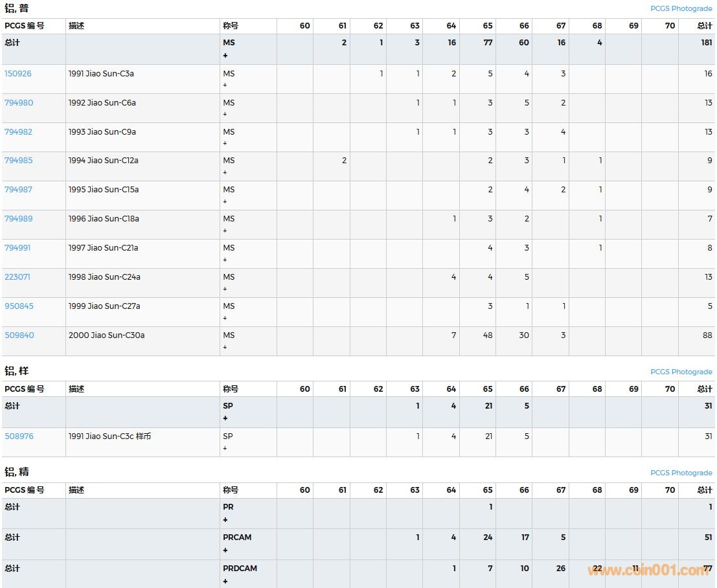Open PCGS Photograde link beside 铝, 精
Viewport: 717px width, 588px height.
tap(681, 473)
